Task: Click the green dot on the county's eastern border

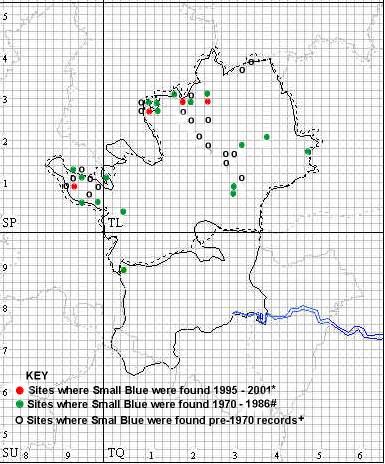Action: [308, 152]
